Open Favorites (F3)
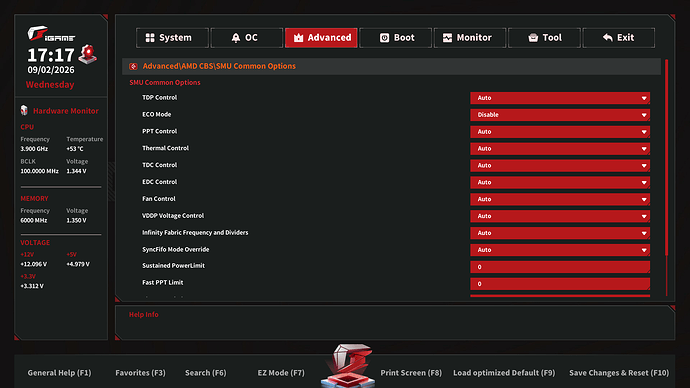The image size is (690, 388). coord(140,373)
